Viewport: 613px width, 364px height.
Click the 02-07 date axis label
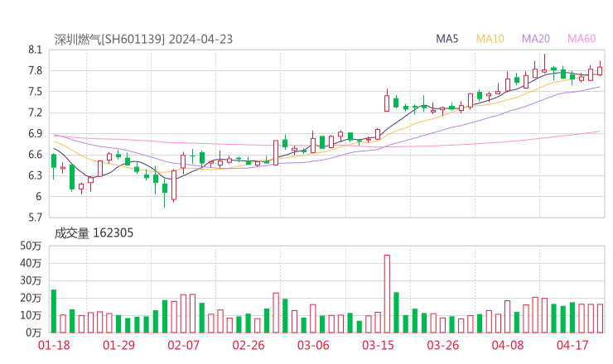[183, 345]
